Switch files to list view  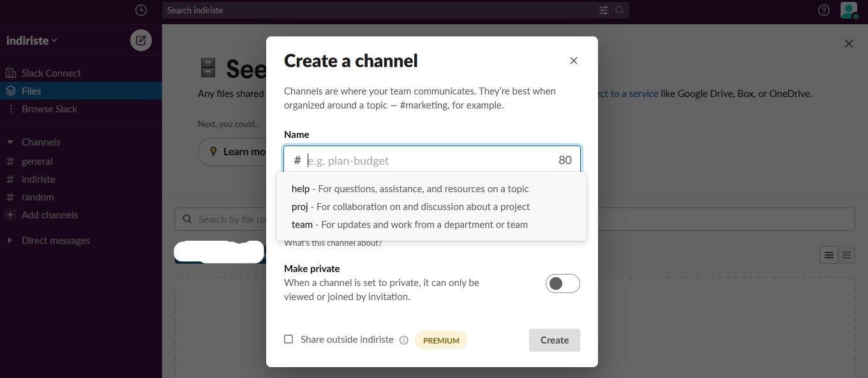(829, 255)
